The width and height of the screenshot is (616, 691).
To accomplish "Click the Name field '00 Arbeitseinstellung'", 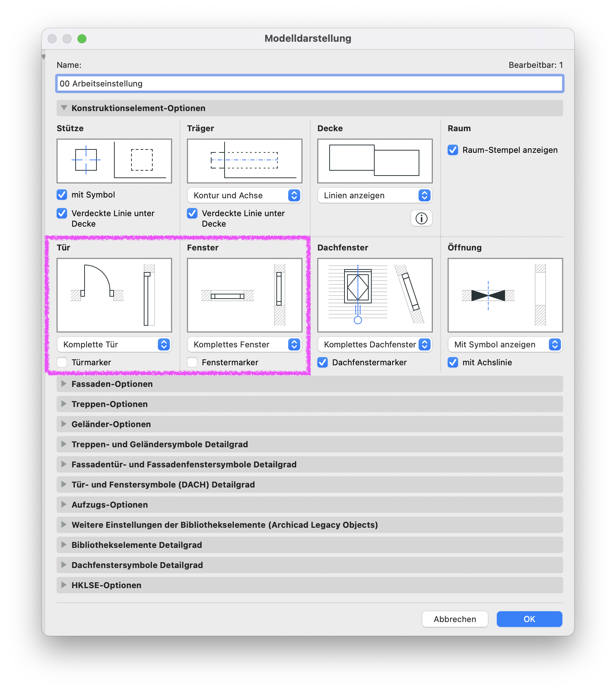I will [x=310, y=83].
